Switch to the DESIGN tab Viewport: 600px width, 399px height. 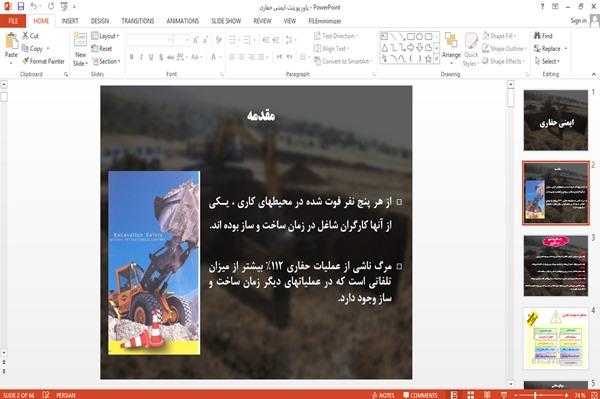coord(100,21)
